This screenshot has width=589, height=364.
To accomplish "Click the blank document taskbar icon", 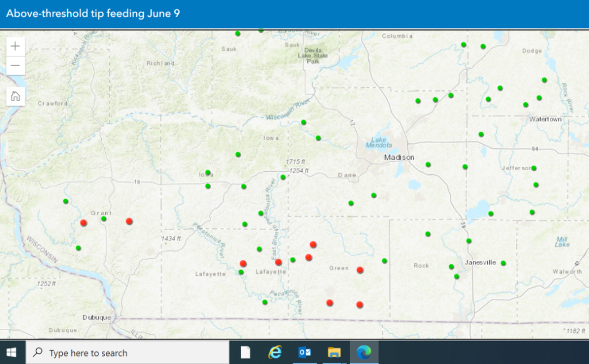I will [246, 352].
